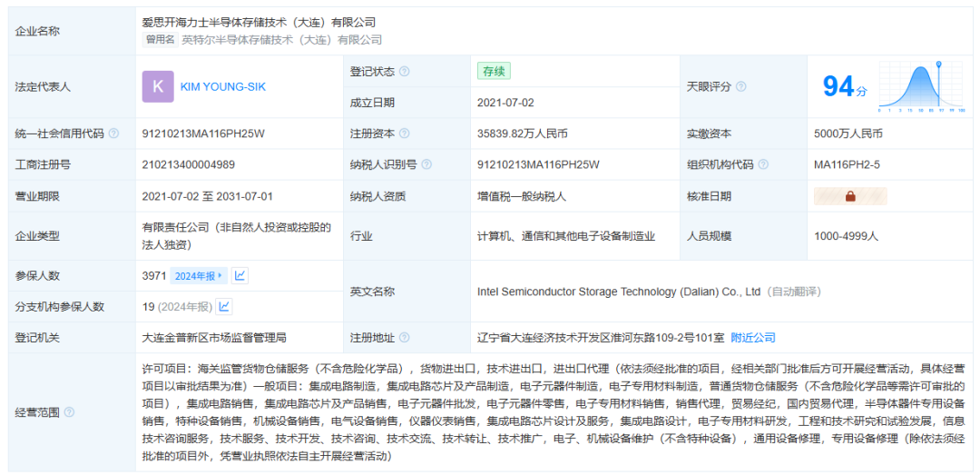The image size is (980, 475).
Task: Click the 登记机关 label
Action: (37, 338)
